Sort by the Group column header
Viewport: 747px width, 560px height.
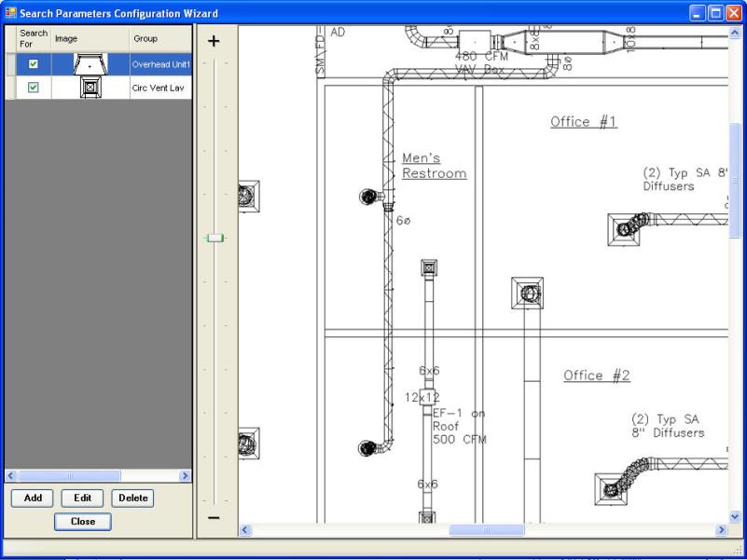[x=159, y=39]
